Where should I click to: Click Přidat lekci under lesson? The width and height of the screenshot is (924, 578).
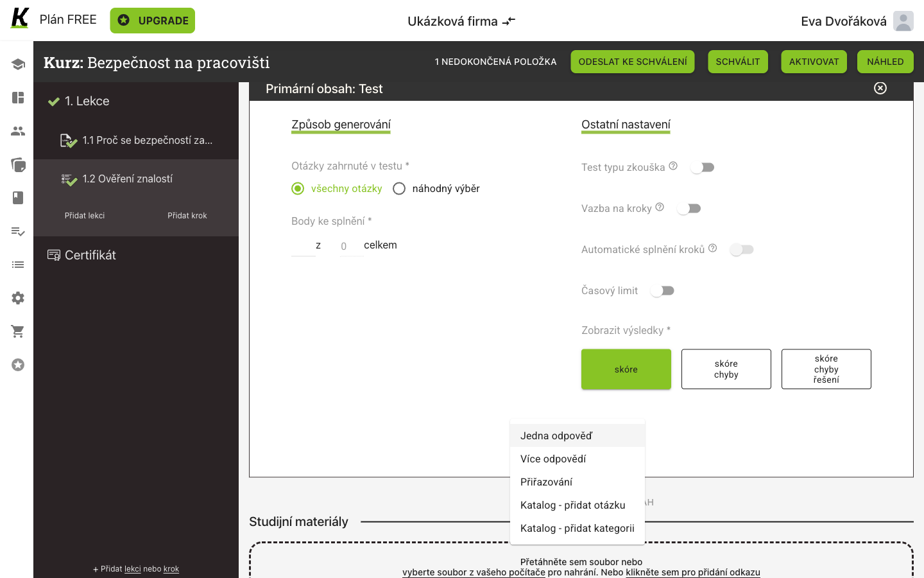pyautogui.click(x=85, y=216)
